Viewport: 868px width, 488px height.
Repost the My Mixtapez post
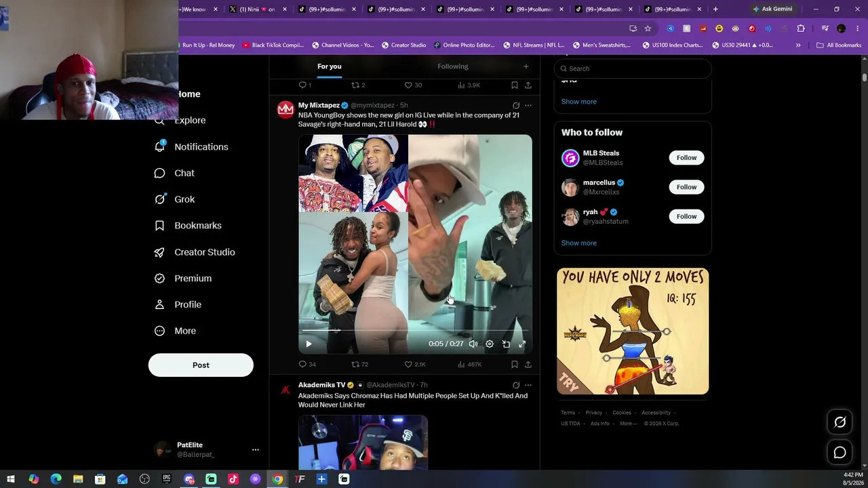pos(355,364)
